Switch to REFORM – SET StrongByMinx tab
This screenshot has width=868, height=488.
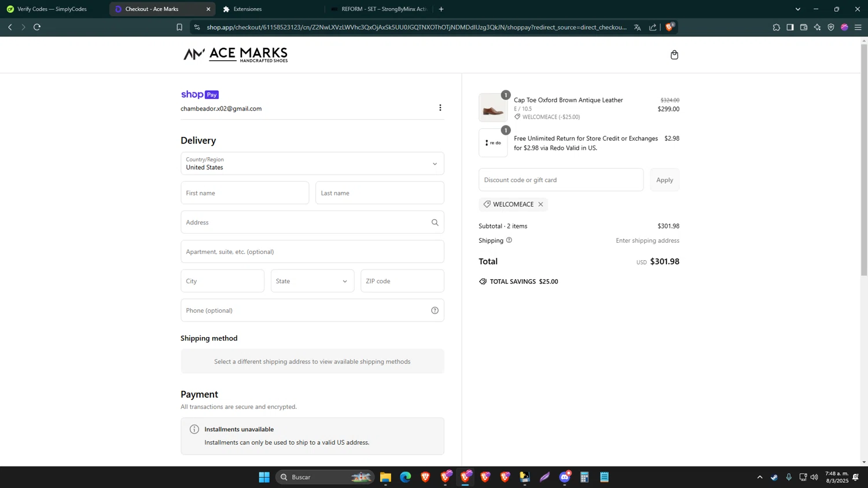379,9
